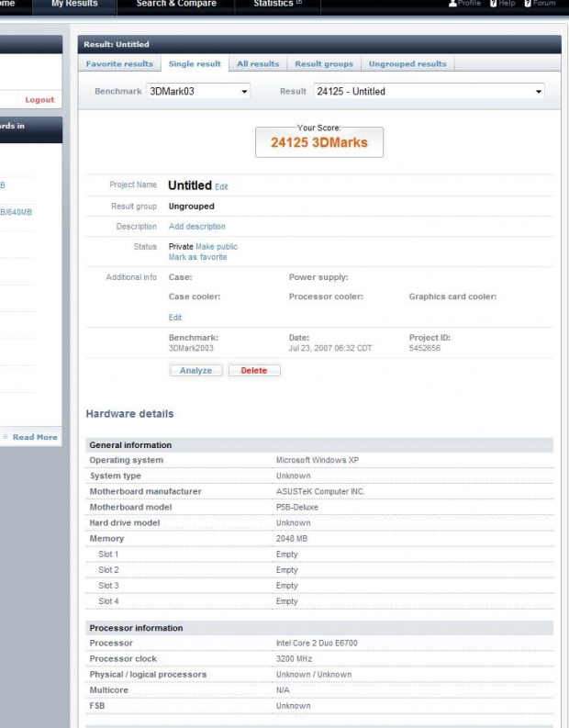Open the My Results menu item
Viewport: 569px width, 728px height.
click(74, 4)
